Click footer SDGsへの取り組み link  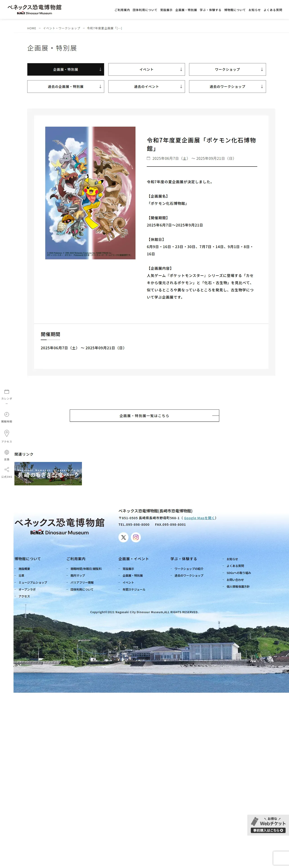pyautogui.click(x=239, y=573)
